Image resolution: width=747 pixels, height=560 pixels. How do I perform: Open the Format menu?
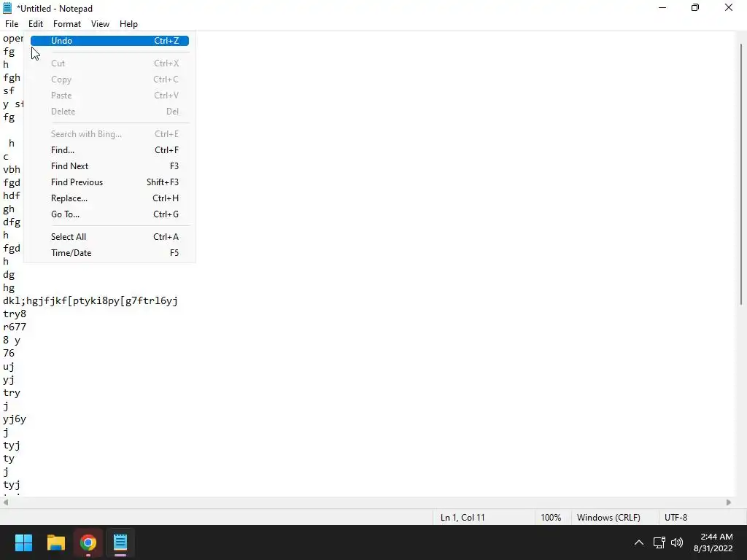[x=66, y=24]
